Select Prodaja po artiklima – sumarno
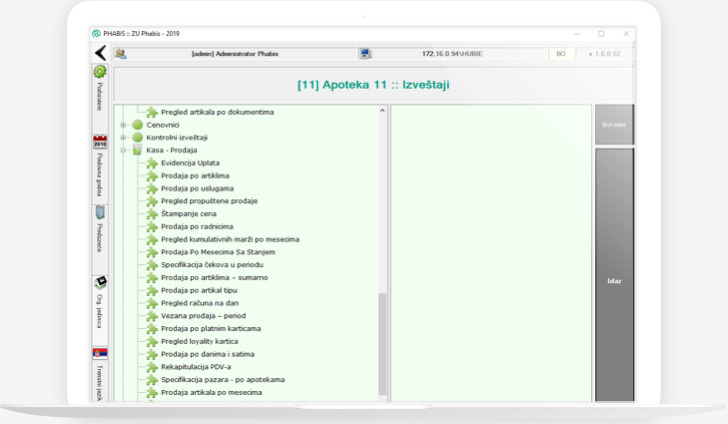 click(214, 278)
